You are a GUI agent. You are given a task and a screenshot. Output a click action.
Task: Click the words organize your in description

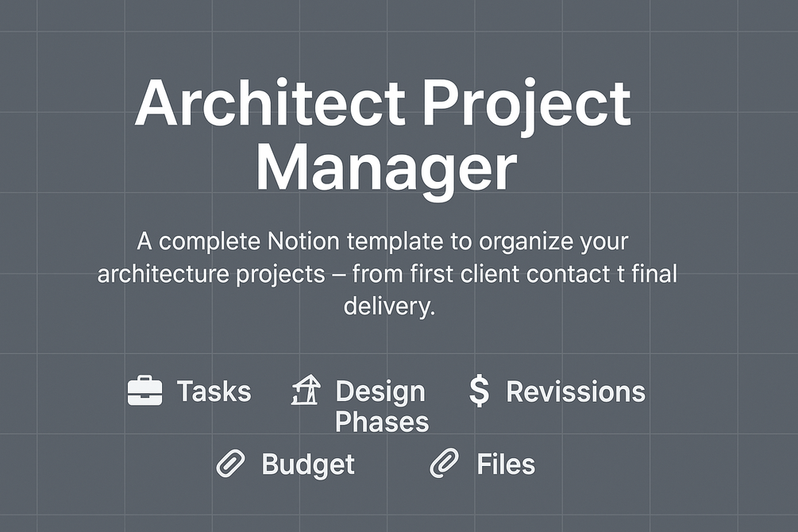[x=553, y=243]
